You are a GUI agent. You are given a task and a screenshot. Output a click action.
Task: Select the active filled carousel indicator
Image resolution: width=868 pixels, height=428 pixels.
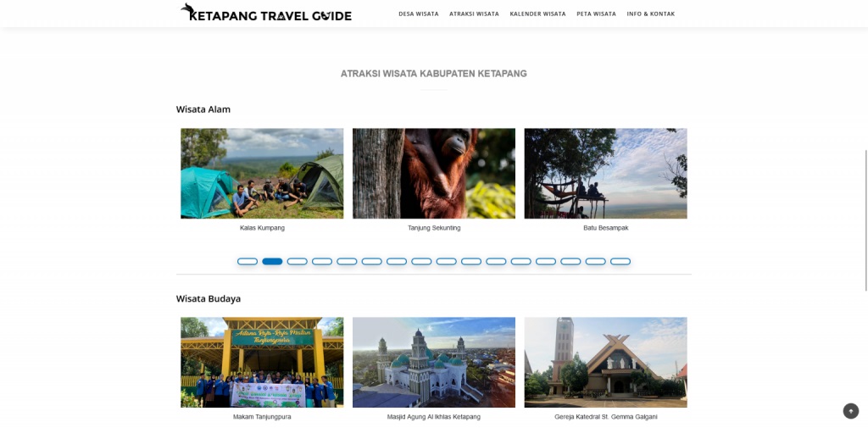(x=272, y=261)
